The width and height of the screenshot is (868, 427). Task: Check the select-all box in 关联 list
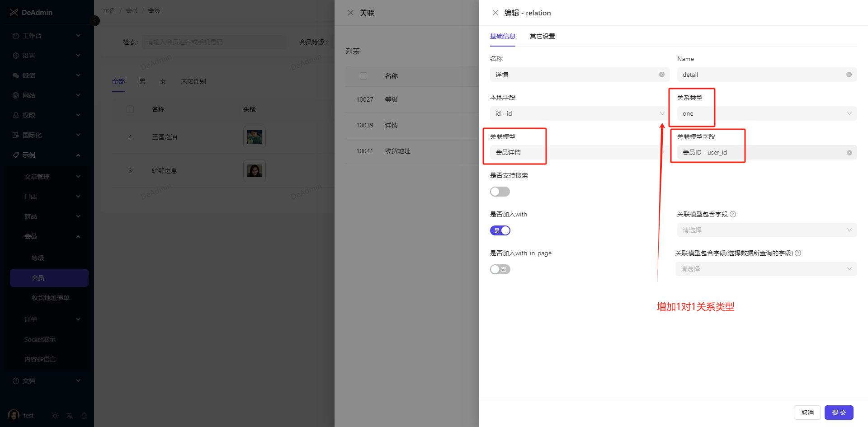363,76
